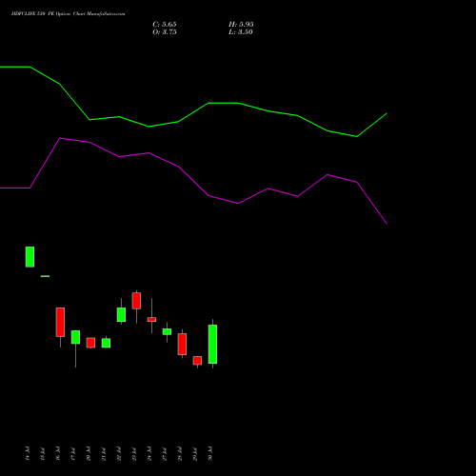The image size is (476, 476).
Task: Click the low value L: 3.50
Action: [x=241, y=32]
